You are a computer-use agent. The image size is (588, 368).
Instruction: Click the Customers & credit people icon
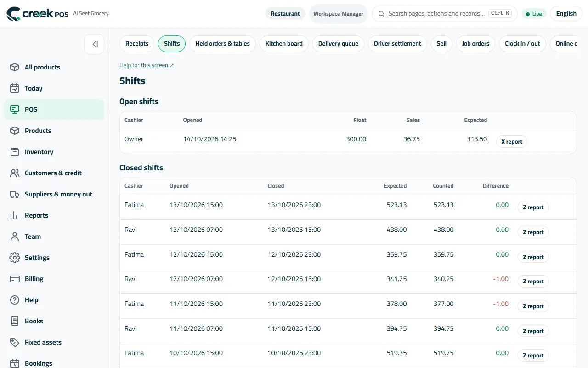[x=15, y=173]
